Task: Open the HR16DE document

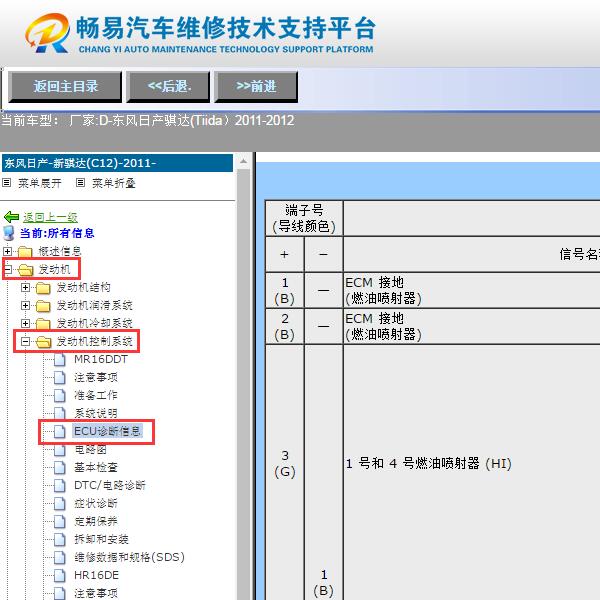Action: pos(96,575)
